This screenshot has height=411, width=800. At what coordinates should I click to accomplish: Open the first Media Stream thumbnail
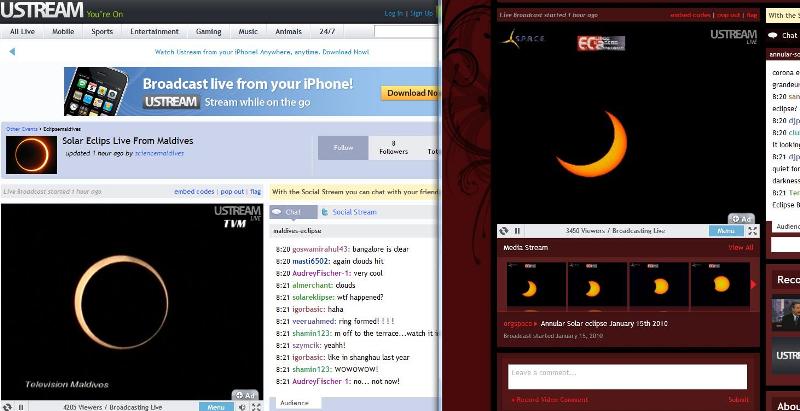(536, 285)
